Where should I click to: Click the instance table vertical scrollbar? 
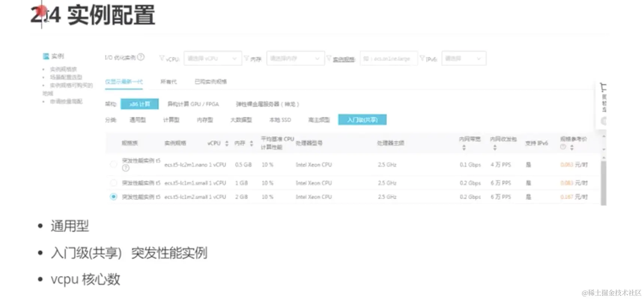tap(604, 183)
